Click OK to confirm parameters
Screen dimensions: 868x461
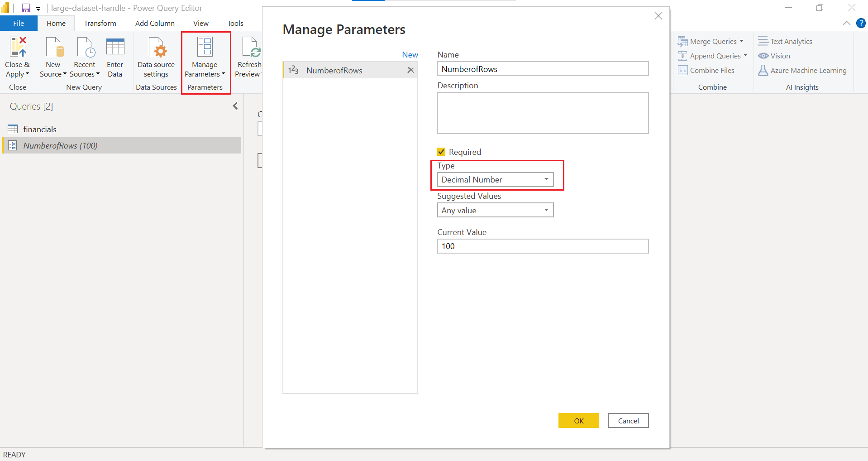point(578,421)
